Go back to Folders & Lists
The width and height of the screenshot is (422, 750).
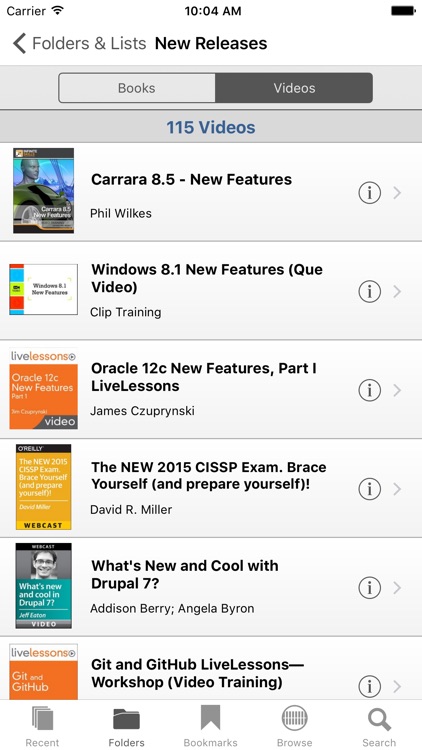[79, 44]
